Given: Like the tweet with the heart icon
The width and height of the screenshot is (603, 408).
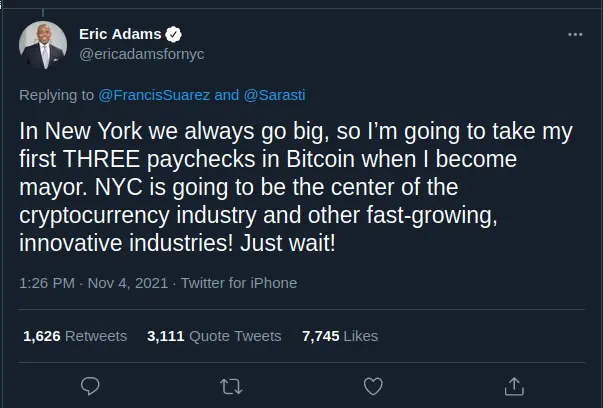Looking at the screenshot, I should tap(372, 385).
